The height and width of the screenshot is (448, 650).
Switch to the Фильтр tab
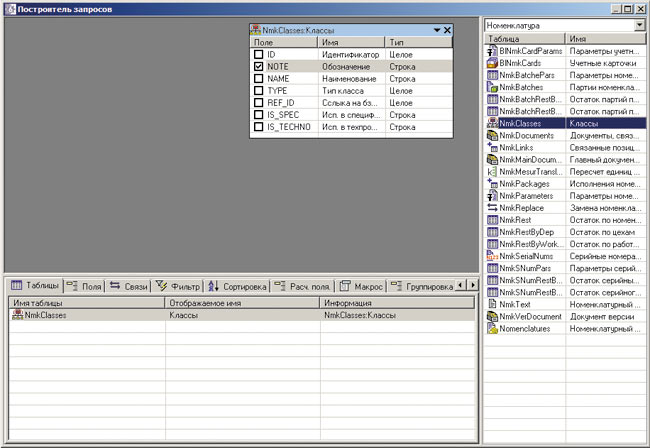tap(178, 286)
